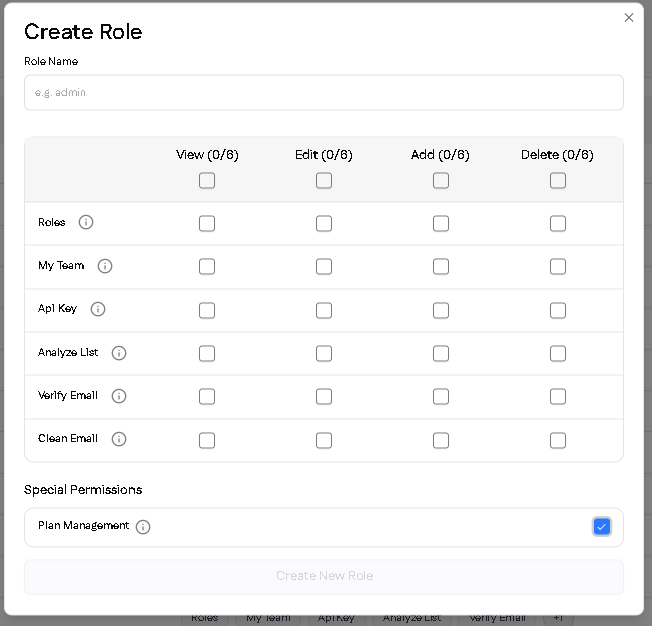Image resolution: width=652 pixels, height=626 pixels.
Task: Click the info icon beside My Team
Action: pos(105,266)
